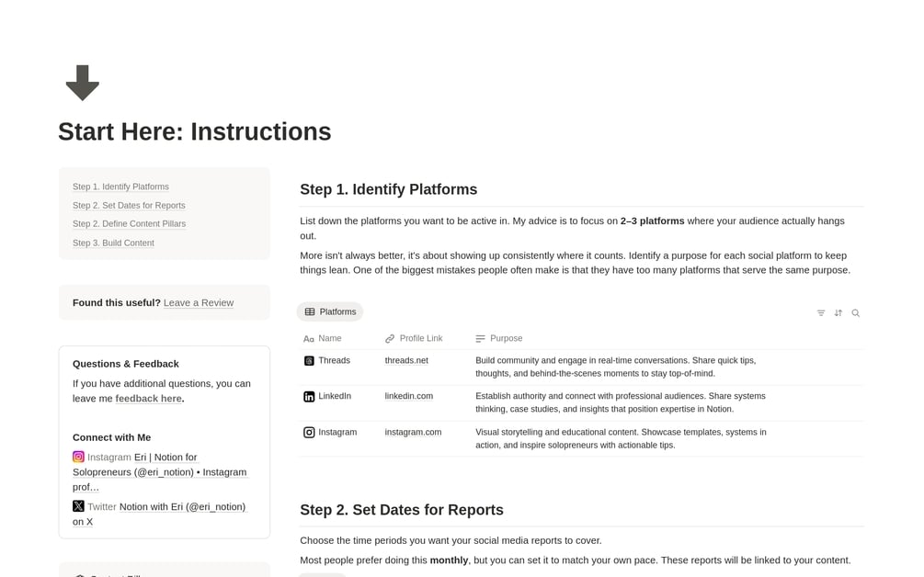Jump to Step 1. Identify Platforms link

120,187
